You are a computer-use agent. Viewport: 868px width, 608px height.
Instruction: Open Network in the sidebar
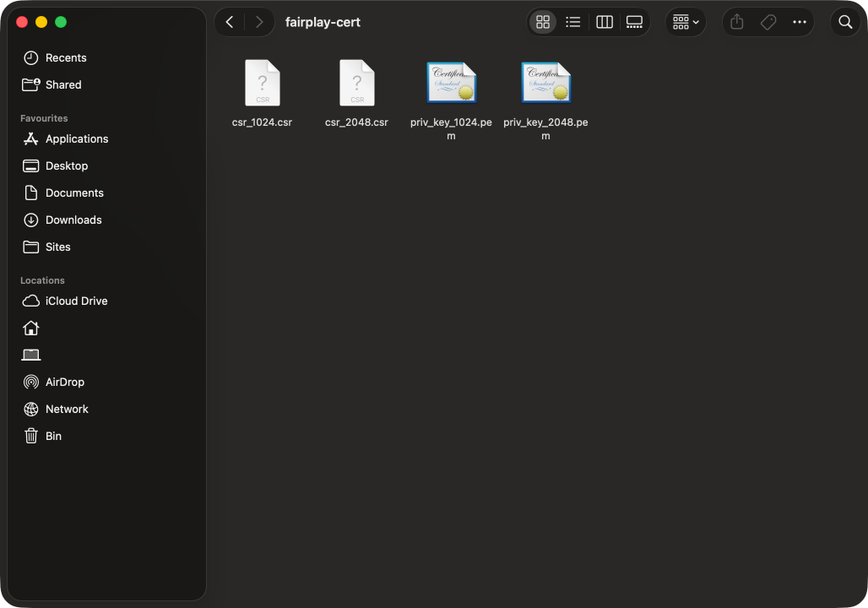coord(106,410)
